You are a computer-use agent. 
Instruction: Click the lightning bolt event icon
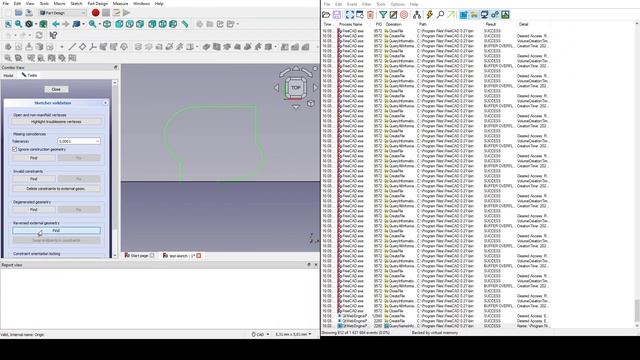(429, 15)
